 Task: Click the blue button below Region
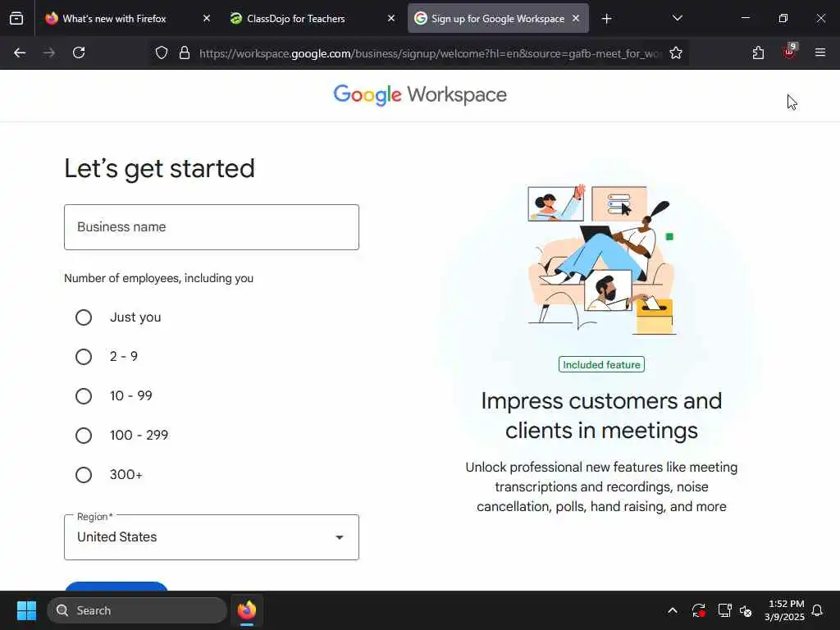116,586
